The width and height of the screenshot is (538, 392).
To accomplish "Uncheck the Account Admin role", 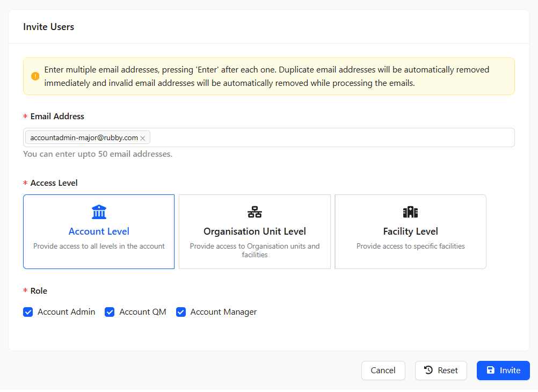I will (28, 311).
